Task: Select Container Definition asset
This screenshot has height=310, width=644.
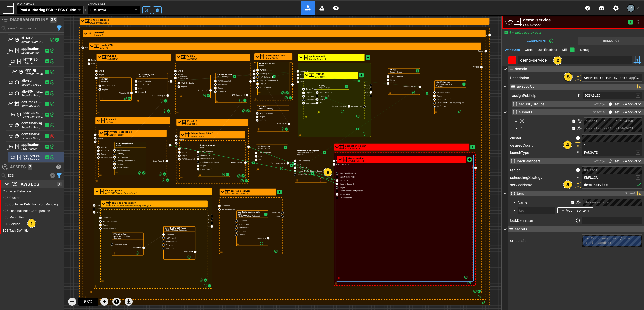Action: [x=17, y=191]
